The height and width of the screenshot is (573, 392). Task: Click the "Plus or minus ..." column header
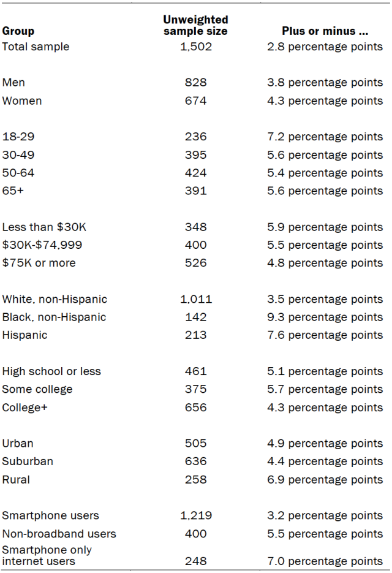point(324,31)
